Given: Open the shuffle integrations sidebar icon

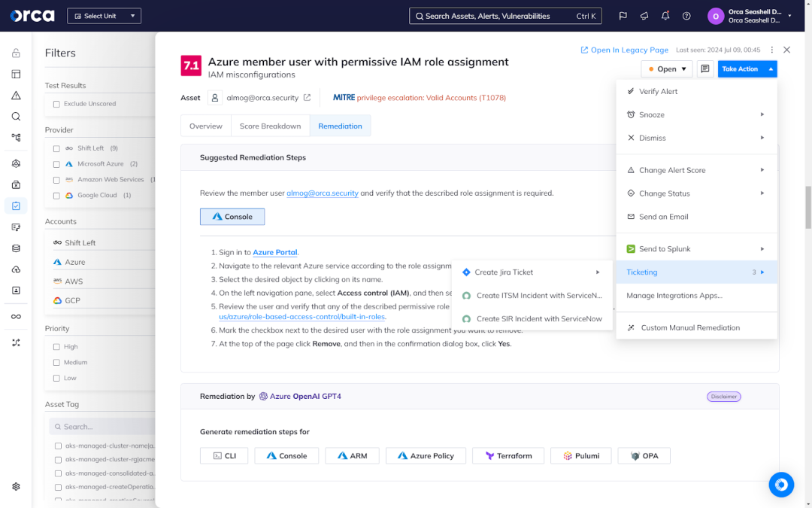Looking at the screenshot, I should click(x=16, y=342).
